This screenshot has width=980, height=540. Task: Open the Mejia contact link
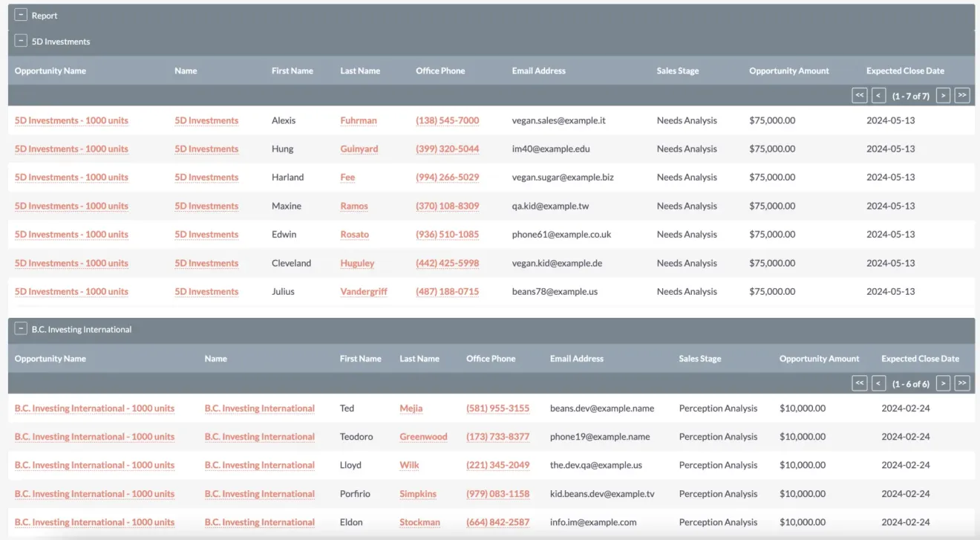click(x=411, y=408)
